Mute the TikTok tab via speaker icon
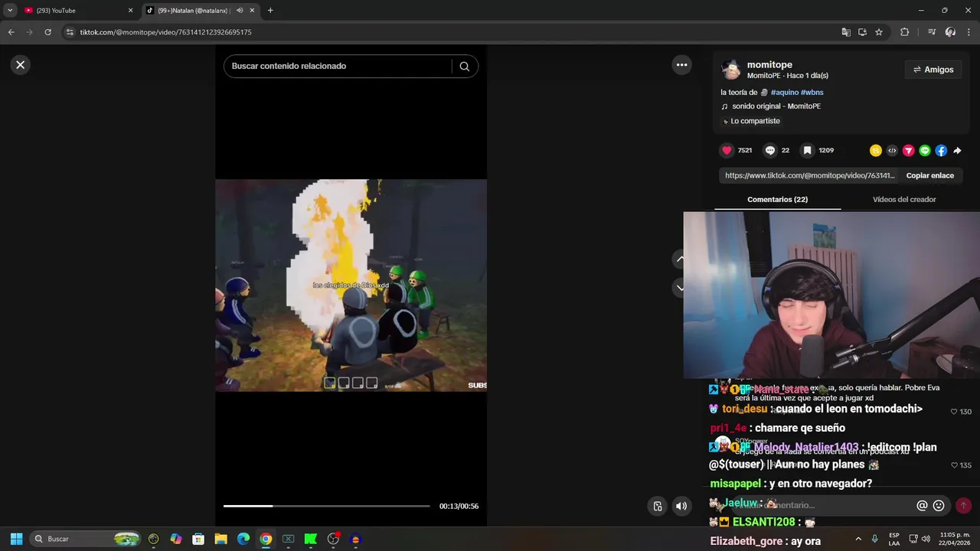The height and width of the screenshot is (551, 980). click(240, 11)
